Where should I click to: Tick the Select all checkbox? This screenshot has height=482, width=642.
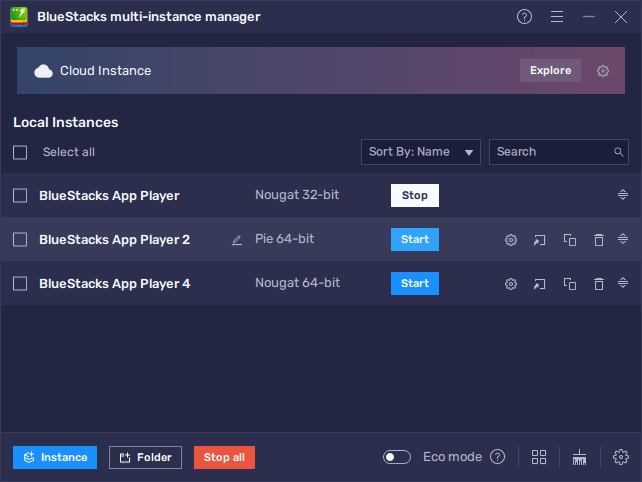[x=20, y=152]
